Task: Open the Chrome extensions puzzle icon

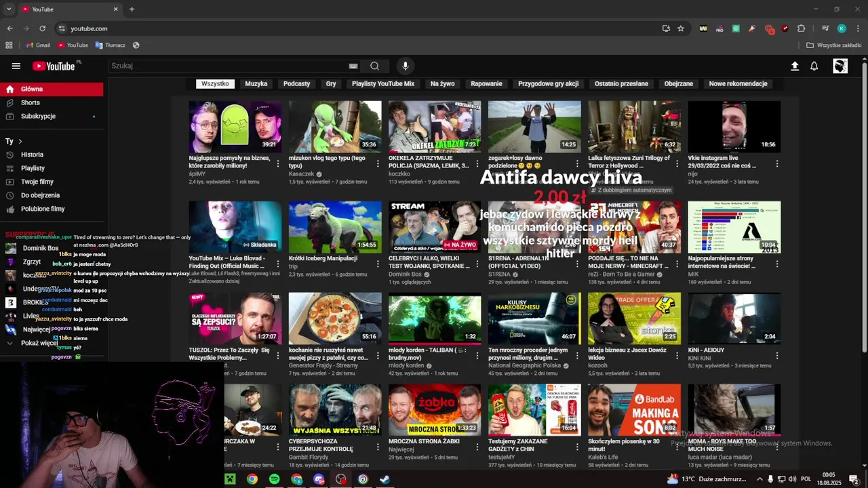Action: (x=802, y=28)
